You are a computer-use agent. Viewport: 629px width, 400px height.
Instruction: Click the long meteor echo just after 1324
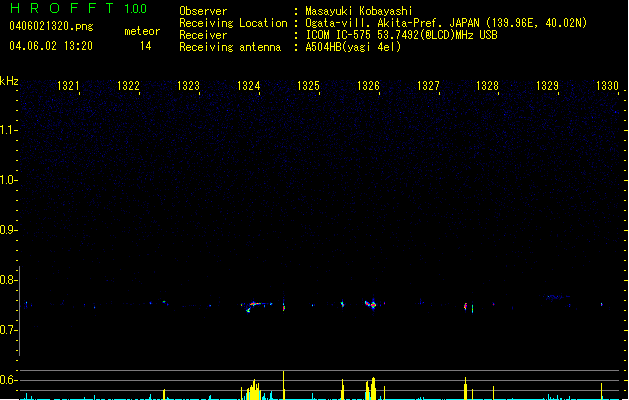click(257, 306)
